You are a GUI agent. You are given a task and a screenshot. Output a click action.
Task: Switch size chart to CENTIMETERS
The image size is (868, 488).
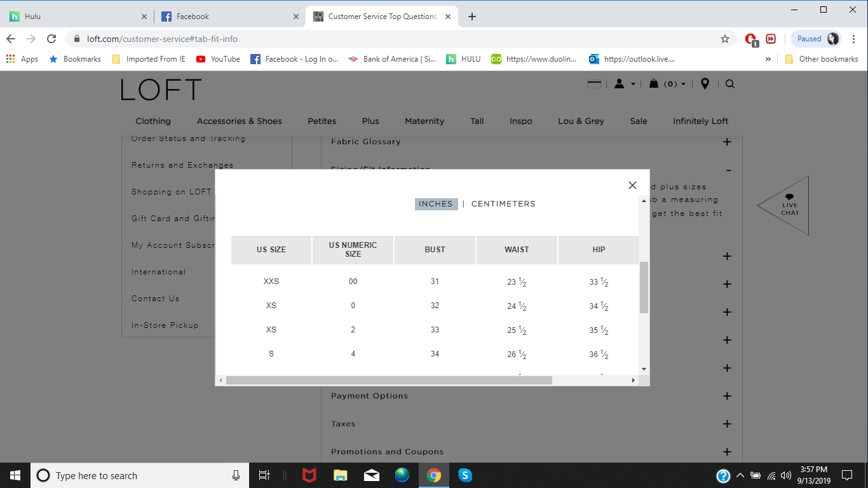pyautogui.click(x=503, y=204)
